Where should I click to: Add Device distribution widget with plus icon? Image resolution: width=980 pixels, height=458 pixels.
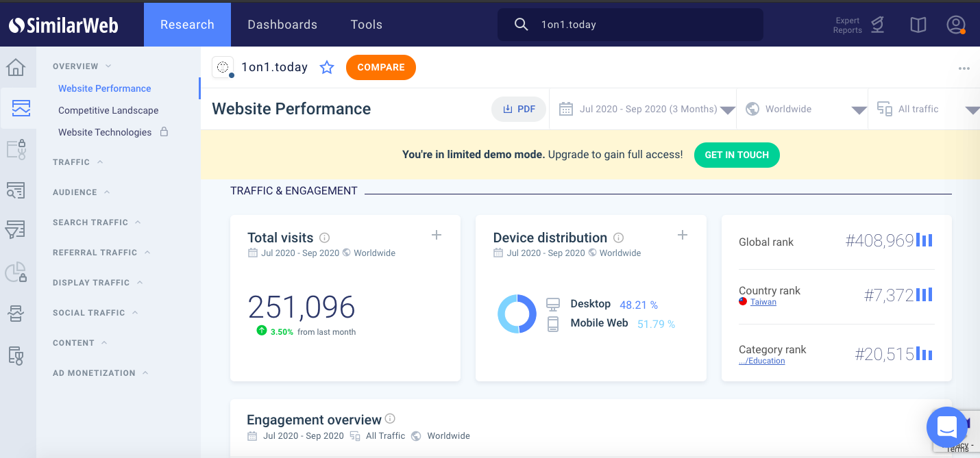[x=682, y=235]
